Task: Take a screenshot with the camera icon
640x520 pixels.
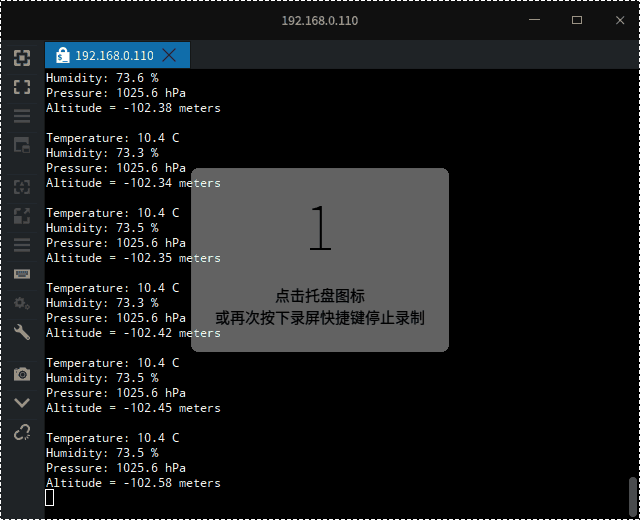Action: pos(22,374)
